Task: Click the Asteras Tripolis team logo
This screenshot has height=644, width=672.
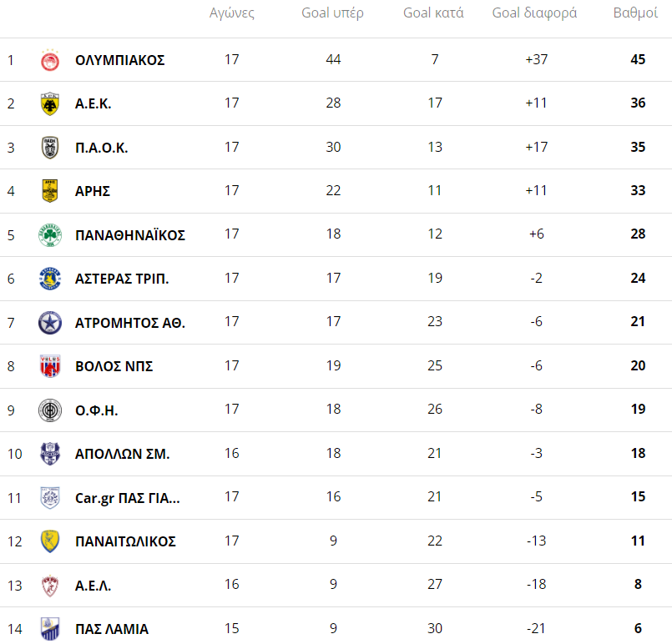Action: pos(50,279)
